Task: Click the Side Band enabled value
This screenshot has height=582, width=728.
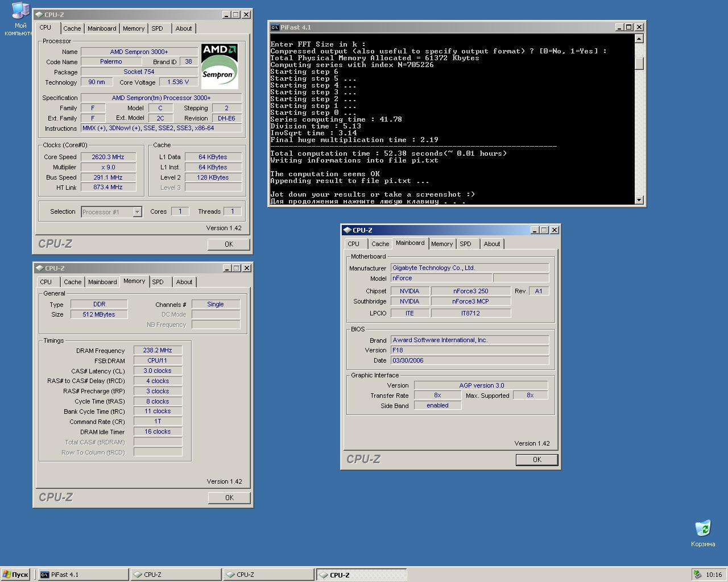Action: pyautogui.click(x=437, y=405)
